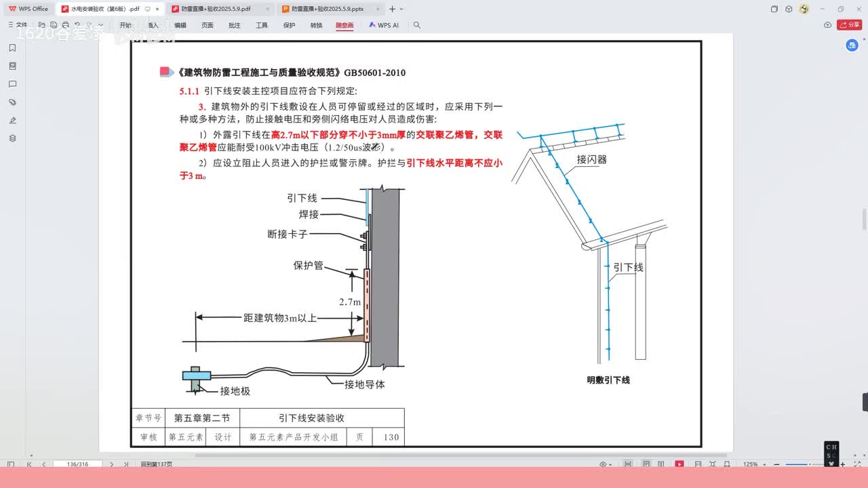This screenshot has height=488, width=868.
Task: Go to first page button
Action: (x=28, y=464)
